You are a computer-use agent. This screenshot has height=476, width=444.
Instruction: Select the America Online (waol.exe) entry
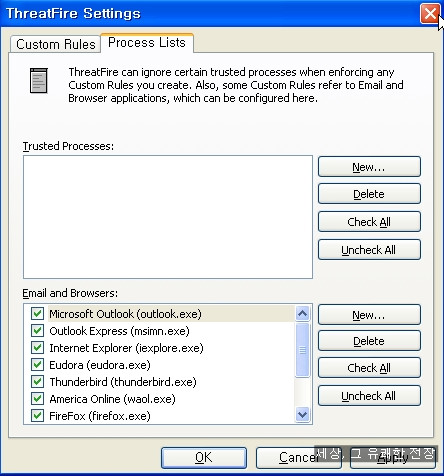click(x=112, y=399)
